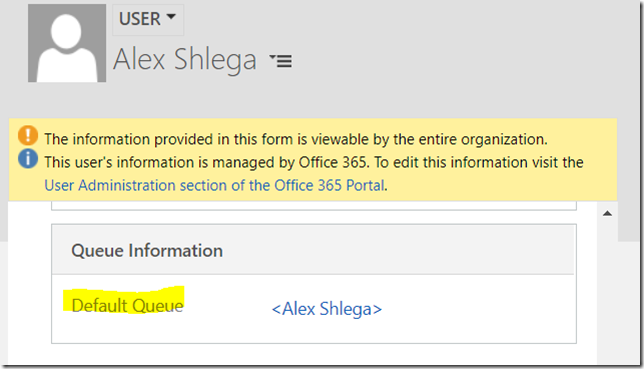Screen dimensions: 644x369
Task: Open User Administration section of Office 365 Portal
Action: coord(215,185)
